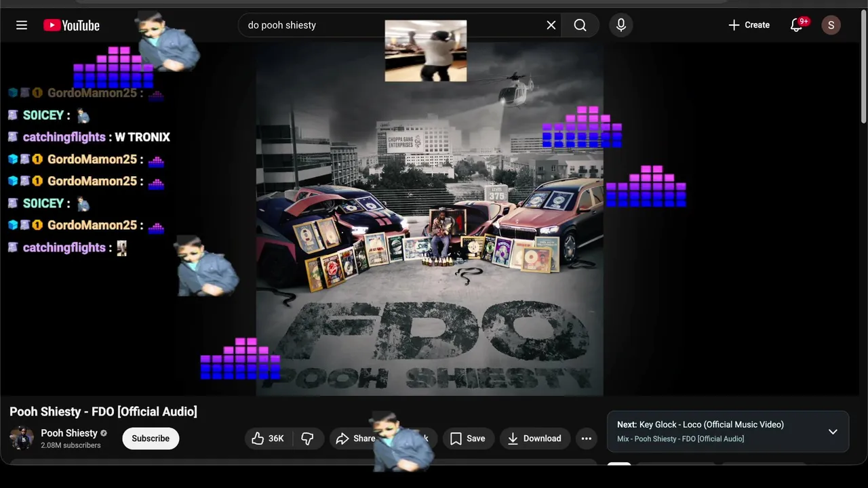Click chat message 'W TRONIX'
Viewport: 868px width, 488px height.
pyautogui.click(x=142, y=138)
